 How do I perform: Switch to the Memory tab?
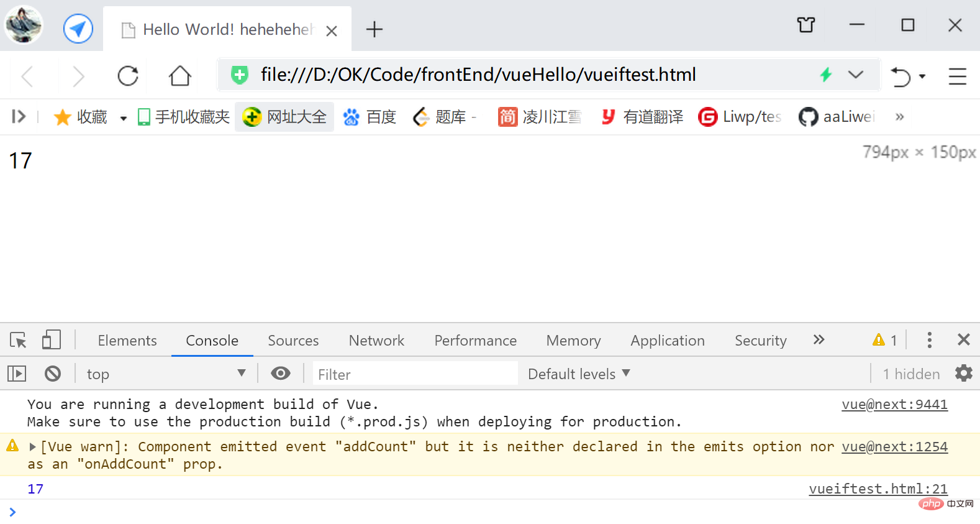coord(574,341)
